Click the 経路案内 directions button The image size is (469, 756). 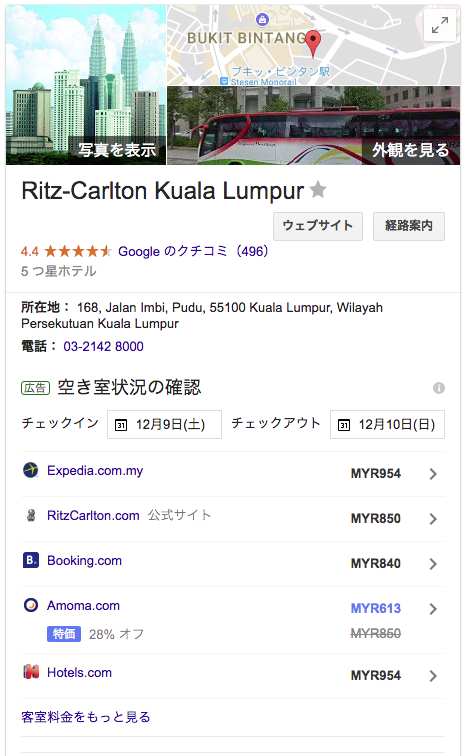point(409,226)
